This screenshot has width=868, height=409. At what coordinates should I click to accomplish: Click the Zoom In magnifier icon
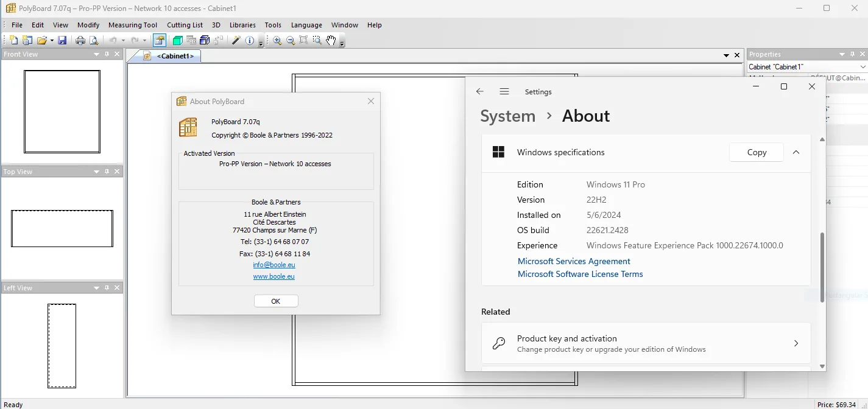tap(277, 40)
